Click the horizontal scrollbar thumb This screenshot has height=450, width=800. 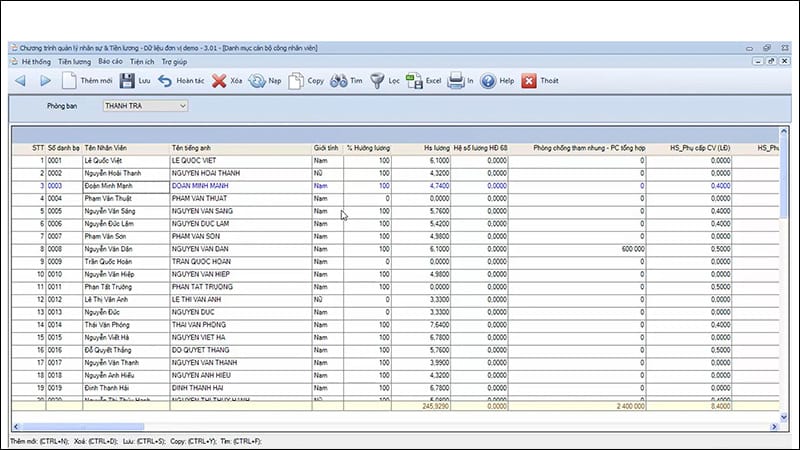point(83,427)
